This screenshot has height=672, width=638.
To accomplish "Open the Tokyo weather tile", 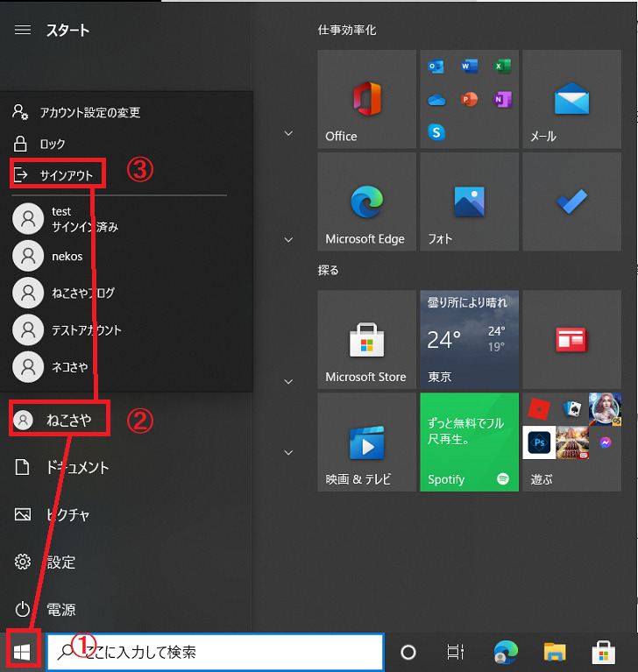I will click(469, 339).
